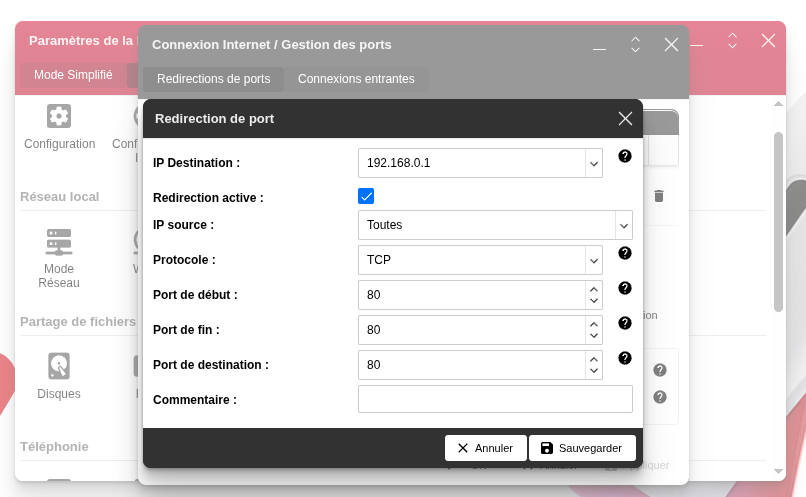Maximize the Paramètres settings window
This screenshot has height=497, width=806.
732,41
